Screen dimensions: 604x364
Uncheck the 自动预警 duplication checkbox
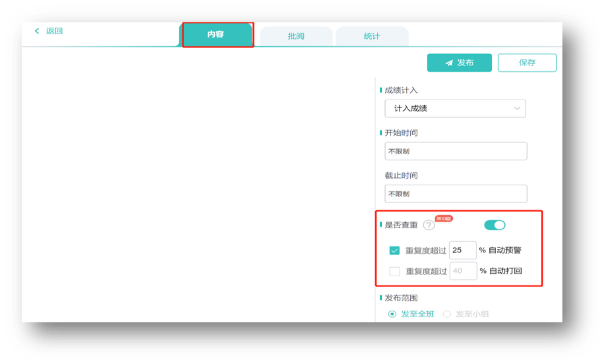pyautogui.click(x=394, y=251)
